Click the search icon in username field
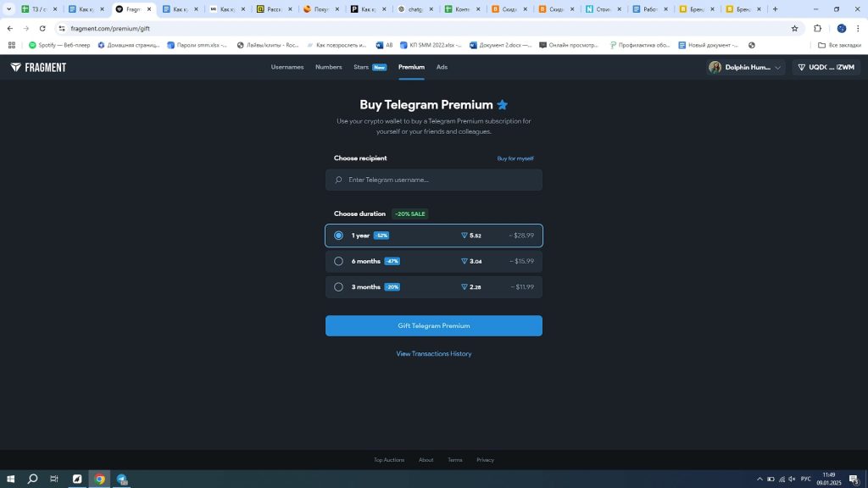Screen dimensions: 868x488 point(339,180)
